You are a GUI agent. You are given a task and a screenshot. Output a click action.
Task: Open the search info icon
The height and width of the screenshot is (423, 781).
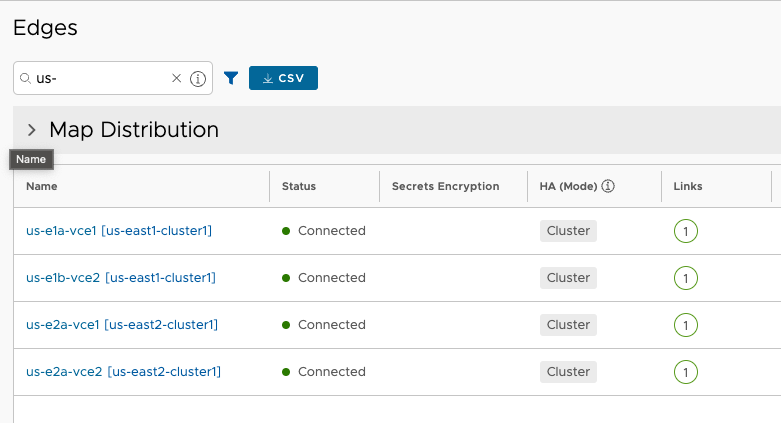pos(198,79)
